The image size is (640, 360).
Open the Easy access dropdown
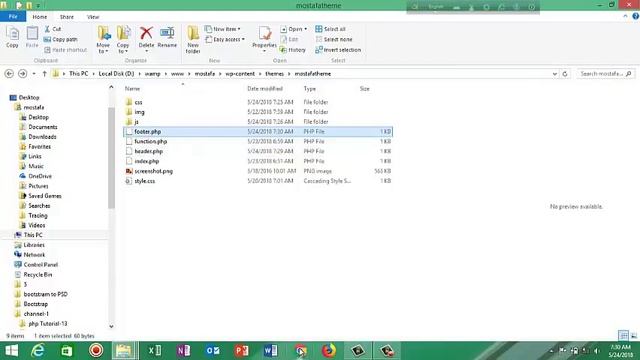click(x=225, y=39)
